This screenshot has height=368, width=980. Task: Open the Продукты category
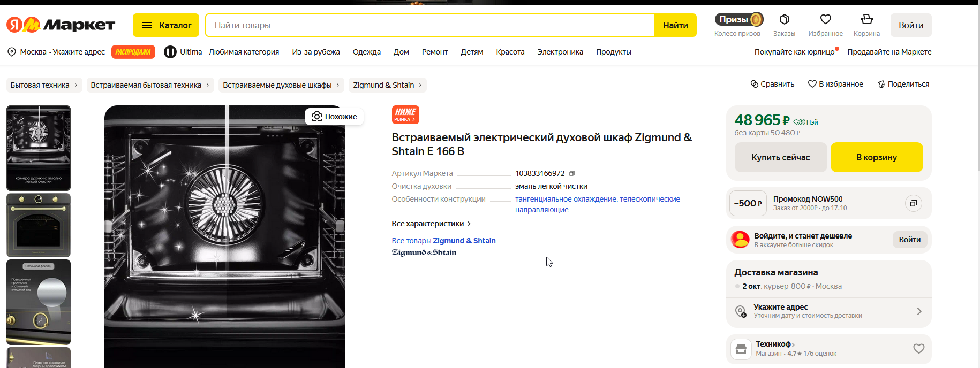(614, 52)
